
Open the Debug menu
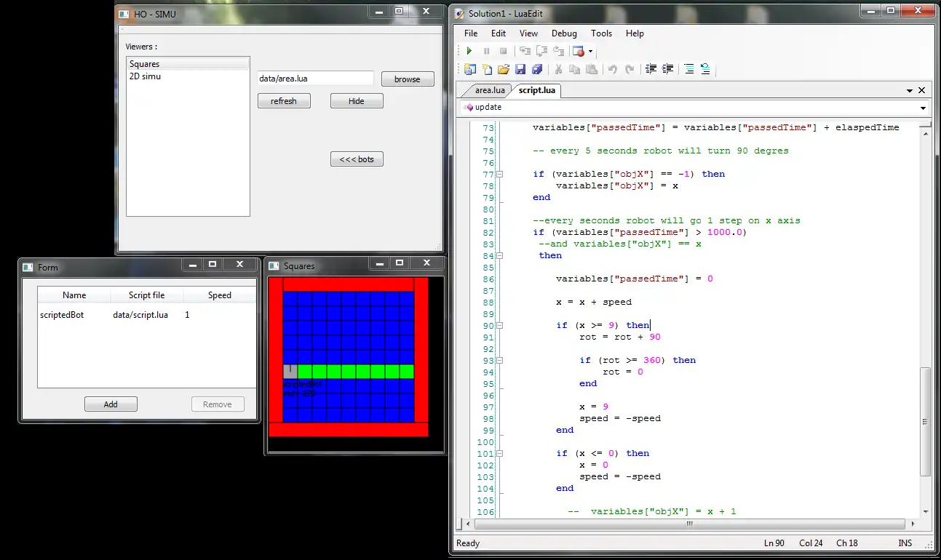(x=563, y=33)
